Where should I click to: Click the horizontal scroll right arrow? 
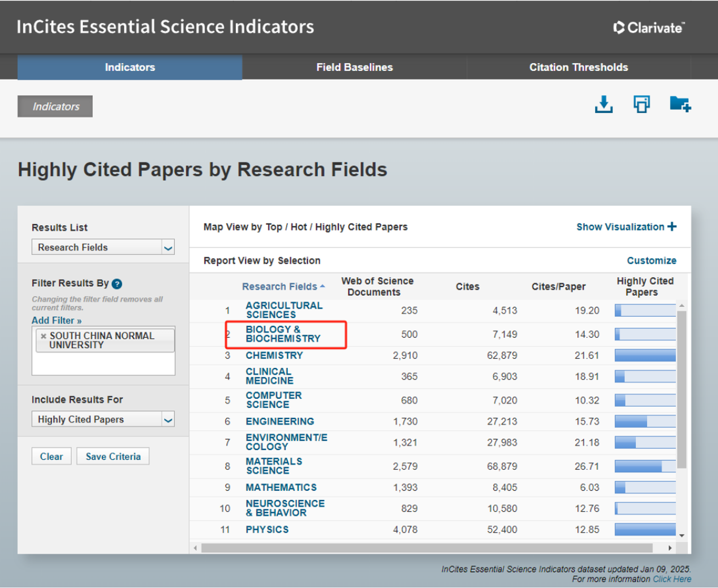click(670, 548)
